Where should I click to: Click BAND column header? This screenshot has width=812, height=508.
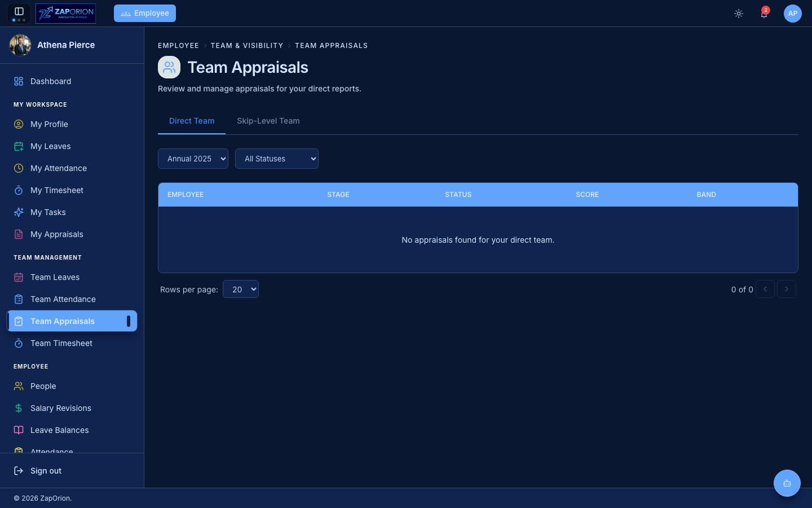tap(707, 195)
